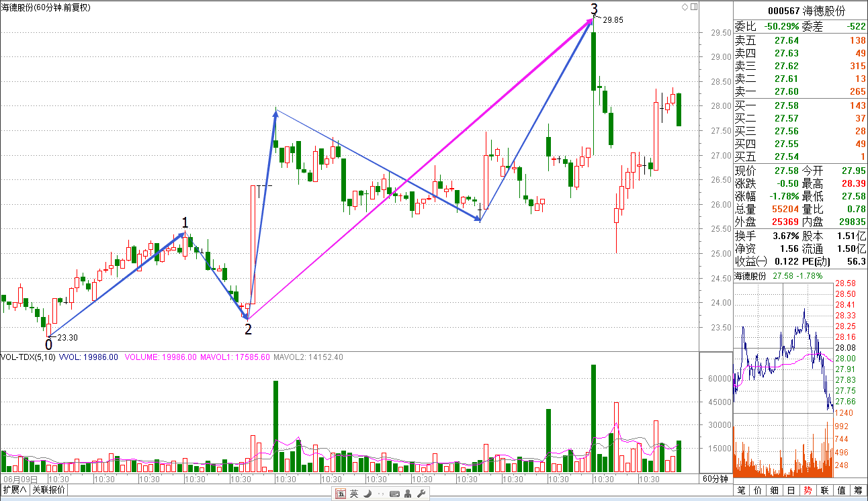Click the '股本' value 1.51亿

(x=851, y=236)
